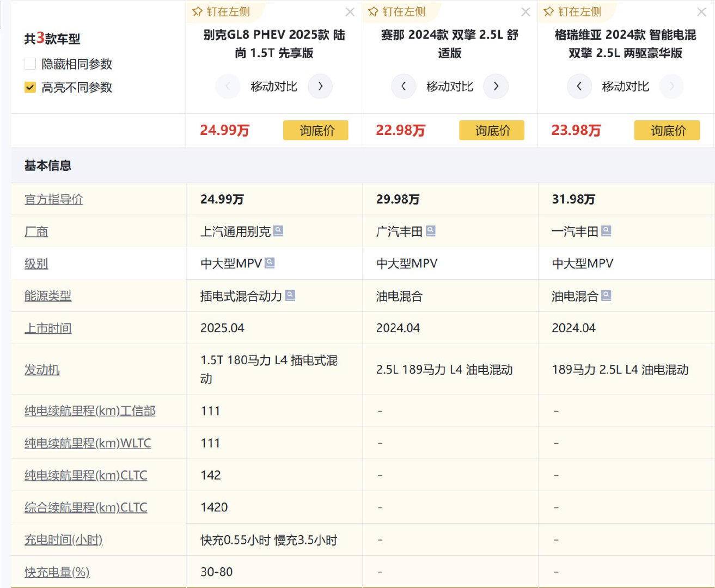The image size is (715, 588).
Task: Open the 上市时间 parameter link
Action: [48, 328]
